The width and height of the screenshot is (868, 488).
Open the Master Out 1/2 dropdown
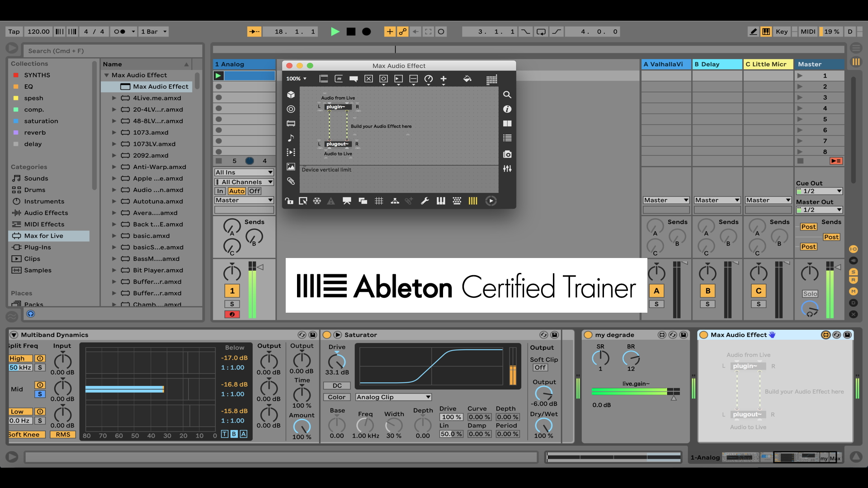click(819, 210)
